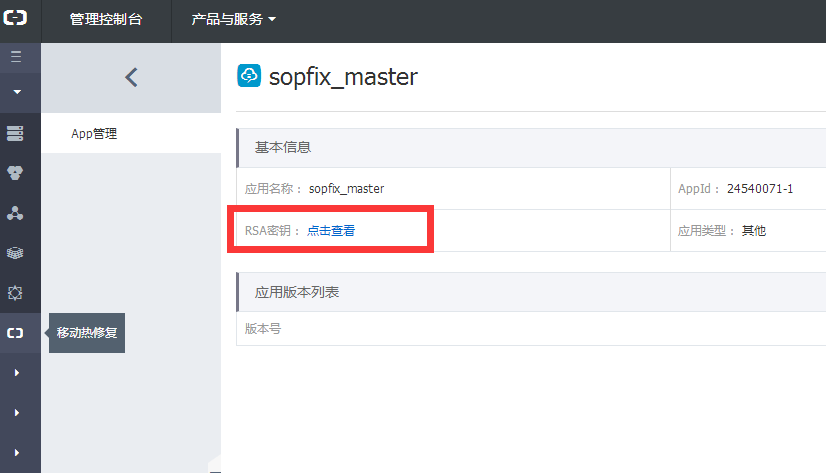Viewport: 826px width, 473px height.
Task: Toggle the hamburger menu in sidebar
Action: coord(16,57)
